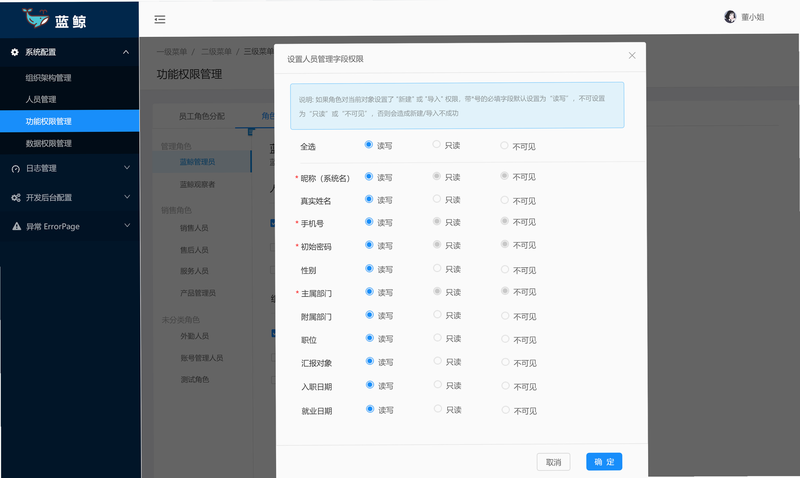Screen dimensions: 800x478
Task: Open 数据权限管理 in the sidebar
Action: point(48,143)
